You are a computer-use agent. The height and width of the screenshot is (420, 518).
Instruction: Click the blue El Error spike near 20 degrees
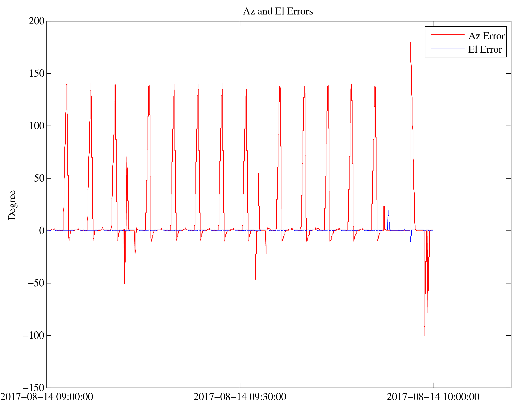[x=388, y=212]
